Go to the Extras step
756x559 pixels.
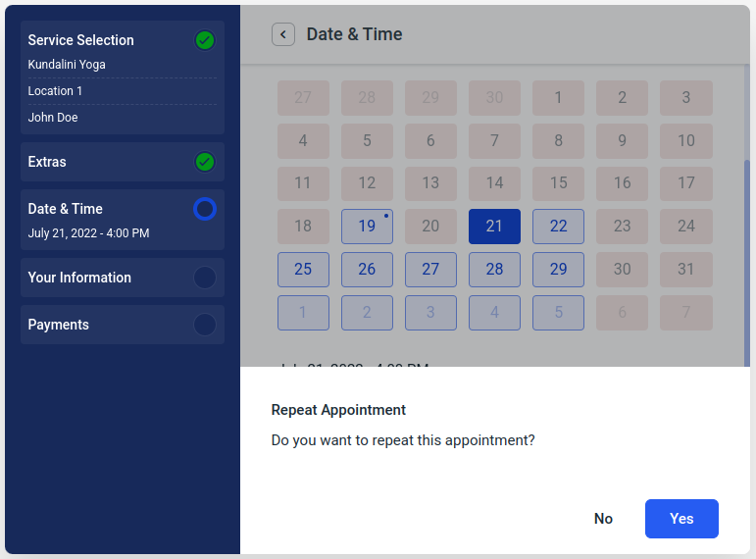(x=123, y=162)
